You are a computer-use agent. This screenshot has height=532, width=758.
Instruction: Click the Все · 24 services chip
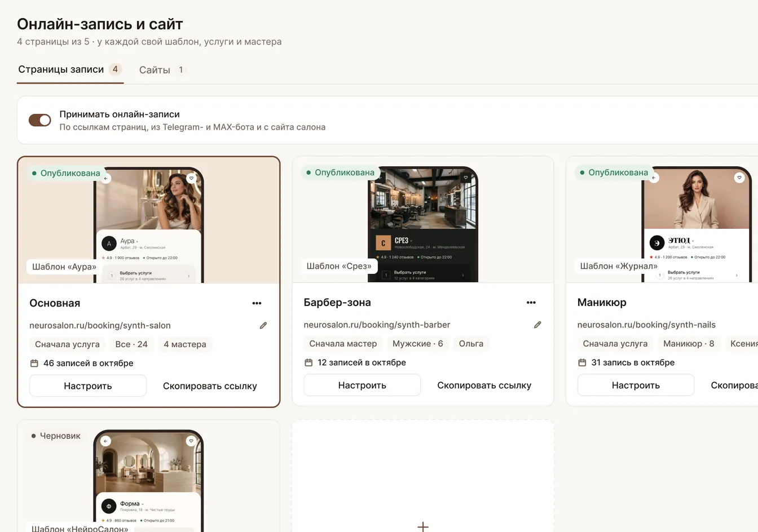pyautogui.click(x=131, y=344)
